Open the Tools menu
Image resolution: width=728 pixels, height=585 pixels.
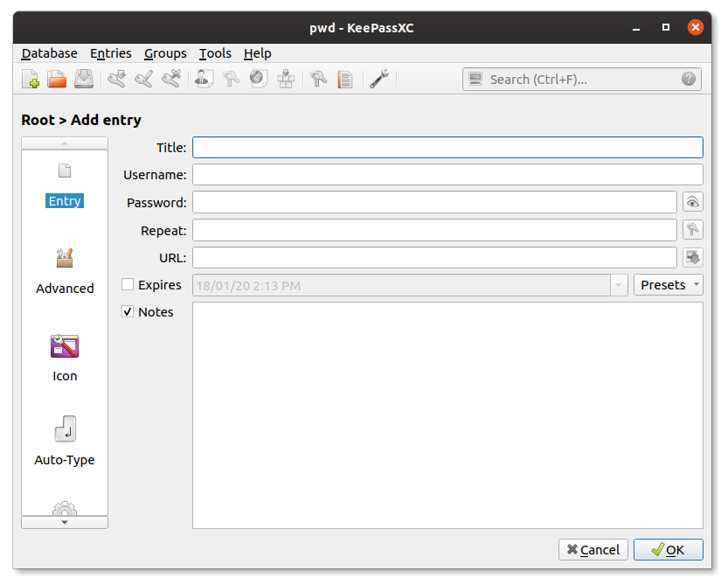[x=215, y=53]
